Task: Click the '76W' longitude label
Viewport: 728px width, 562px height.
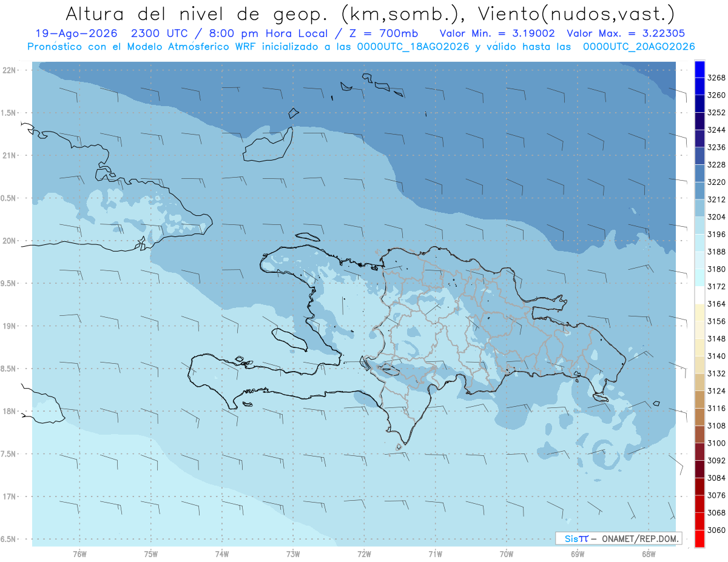Action: [x=79, y=554]
